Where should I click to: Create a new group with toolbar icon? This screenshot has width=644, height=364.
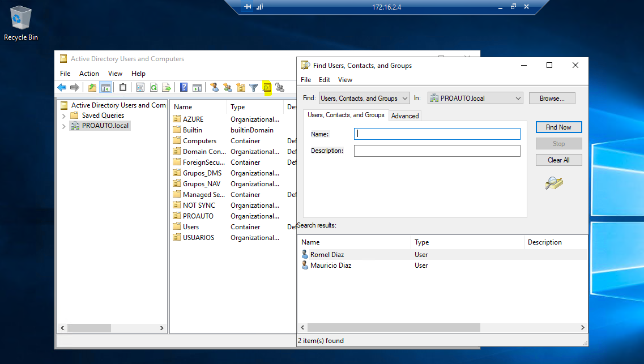pyautogui.click(x=228, y=87)
